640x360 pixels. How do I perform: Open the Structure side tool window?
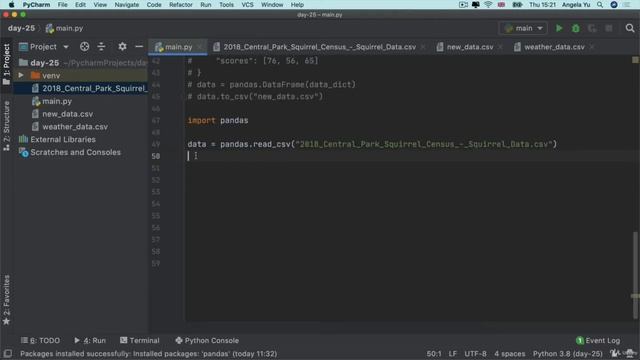[x=7, y=126]
